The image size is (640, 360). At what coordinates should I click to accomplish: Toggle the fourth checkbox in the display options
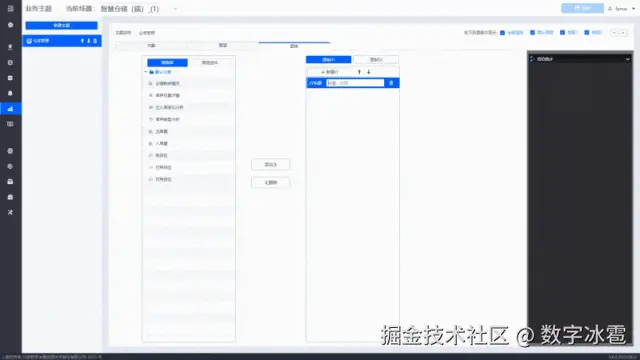click(587, 33)
